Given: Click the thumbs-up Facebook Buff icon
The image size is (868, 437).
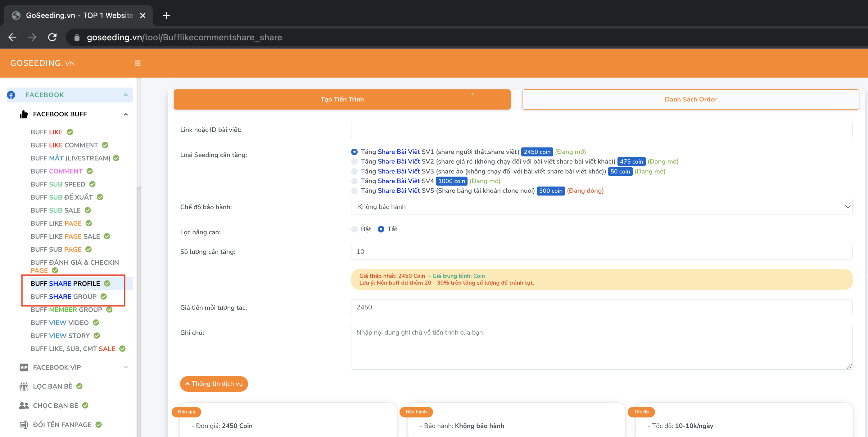Looking at the screenshot, I should coord(24,114).
